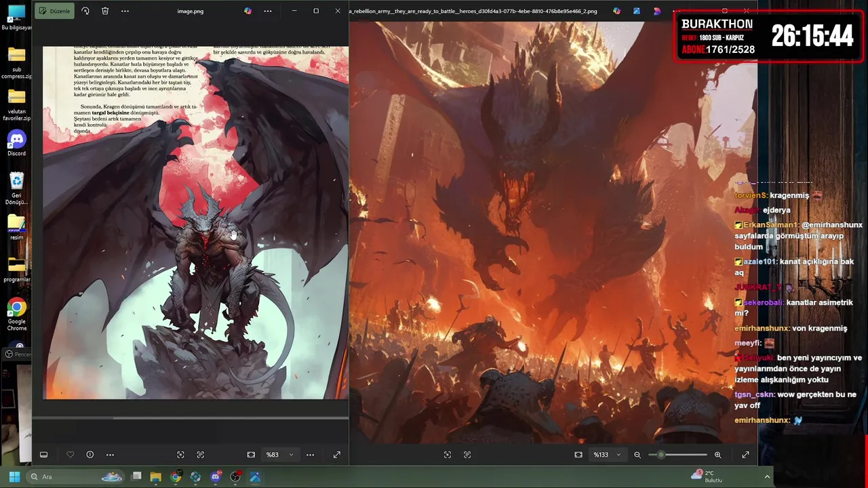Click the battle dragon artwork in right window
The width and height of the screenshot is (868, 488).
point(553,232)
